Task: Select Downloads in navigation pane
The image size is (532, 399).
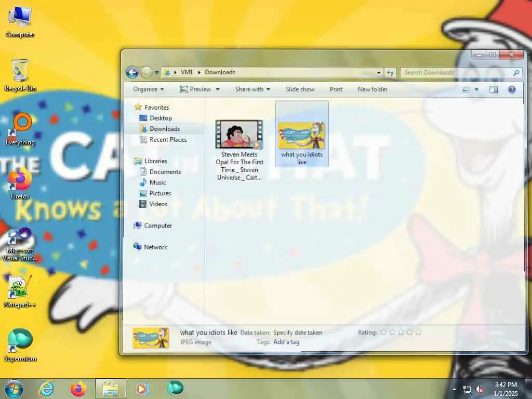Action: tap(160, 129)
